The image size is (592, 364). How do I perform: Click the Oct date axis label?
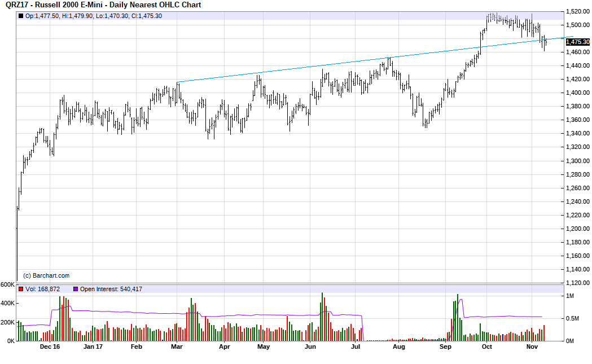click(486, 347)
